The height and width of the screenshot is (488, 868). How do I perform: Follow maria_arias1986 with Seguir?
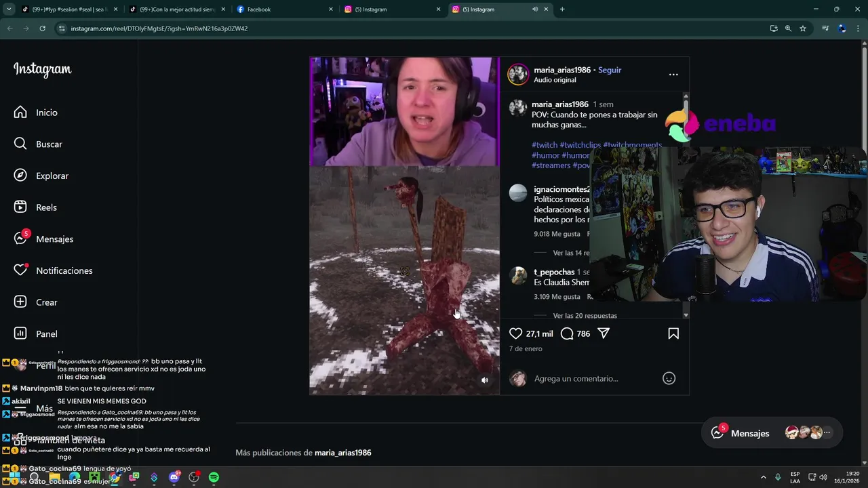610,70
